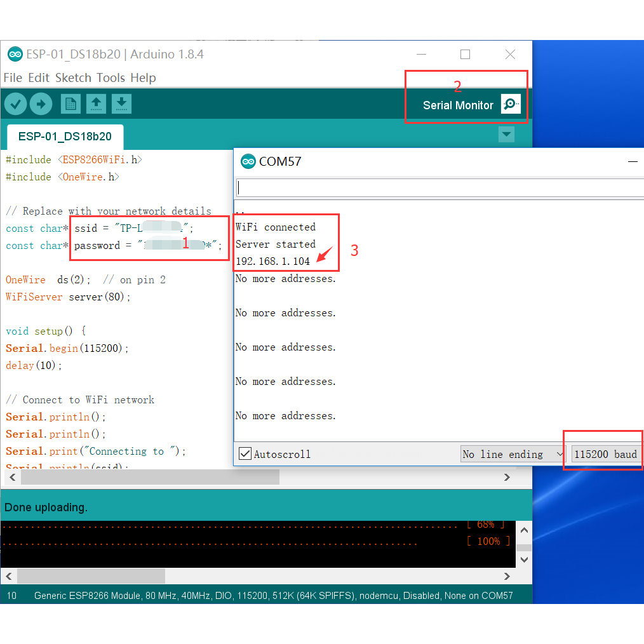Open the tab options dropdown arrow
644x644 pixels.
[x=506, y=135]
